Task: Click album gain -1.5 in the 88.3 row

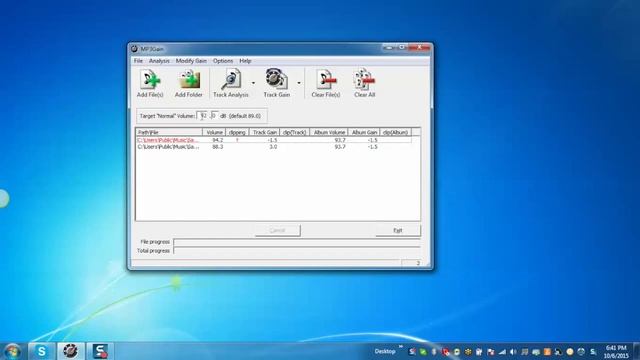Action: tap(372, 147)
